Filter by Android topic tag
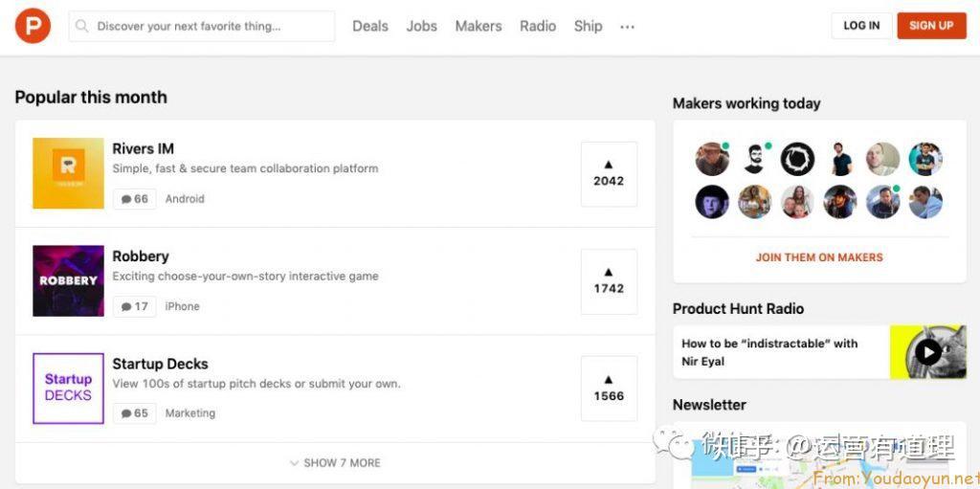 coord(185,199)
